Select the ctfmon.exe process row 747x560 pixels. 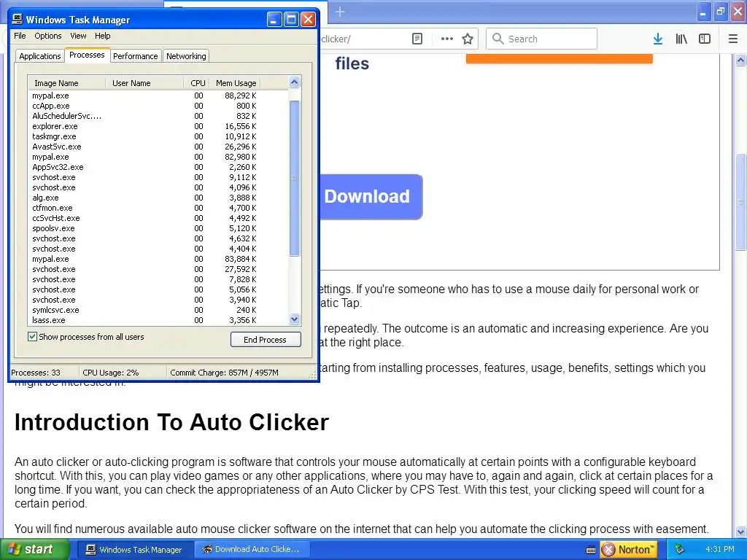point(158,208)
